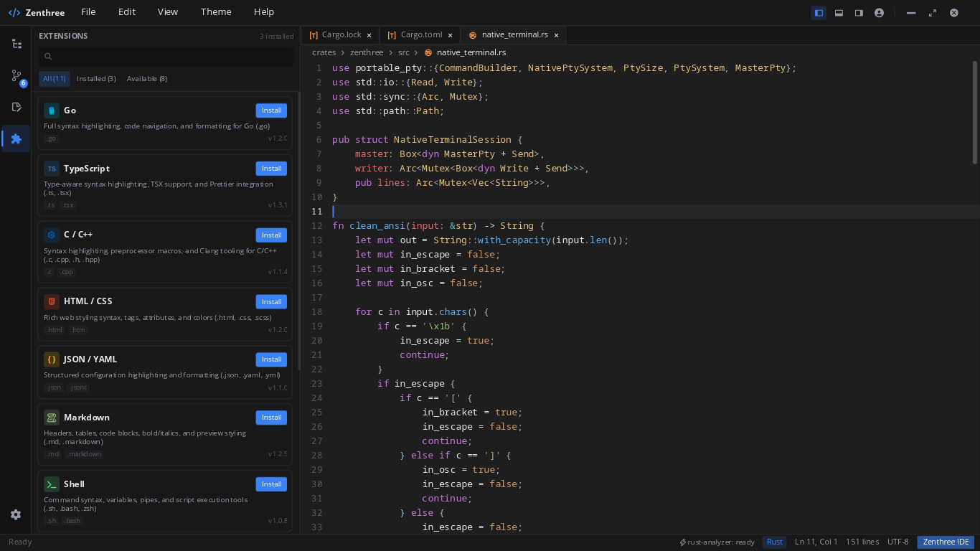Open the user account icon

pos(879,12)
